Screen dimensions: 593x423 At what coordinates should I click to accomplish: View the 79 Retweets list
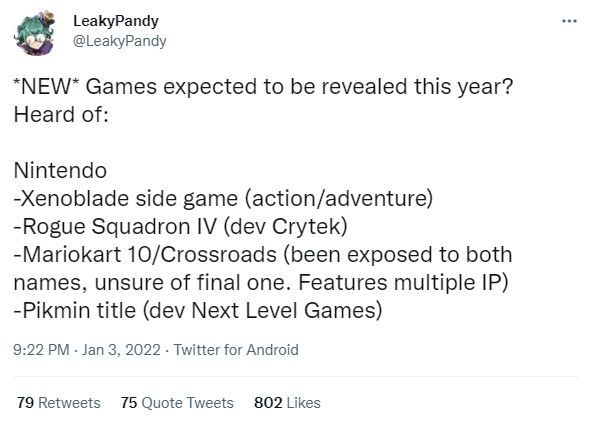(x=59, y=403)
